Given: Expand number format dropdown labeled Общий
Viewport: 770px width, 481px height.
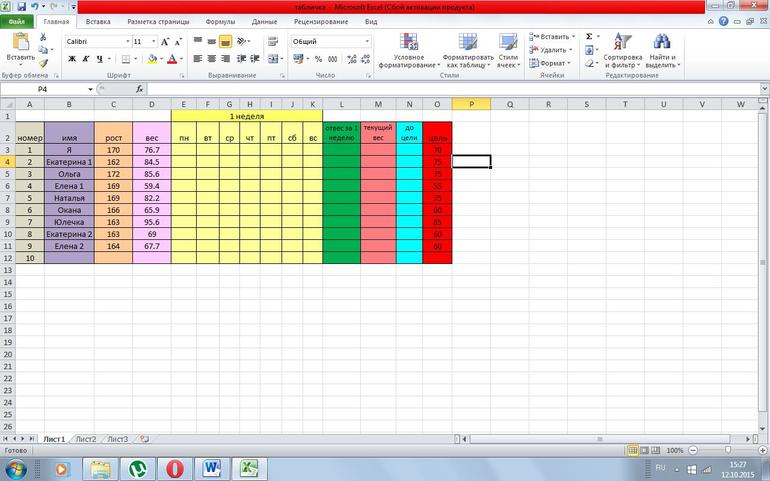Looking at the screenshot, I should [x=368, y=42].
